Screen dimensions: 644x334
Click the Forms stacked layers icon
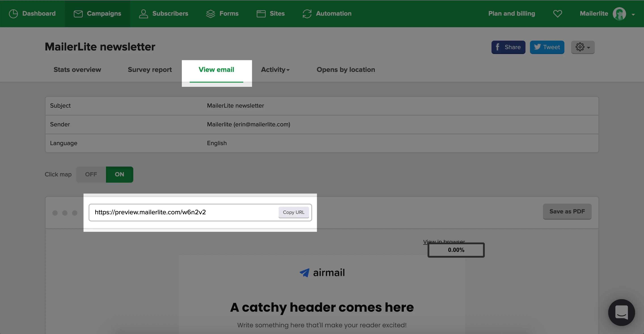pyautogui.click(x=210, y=14)
